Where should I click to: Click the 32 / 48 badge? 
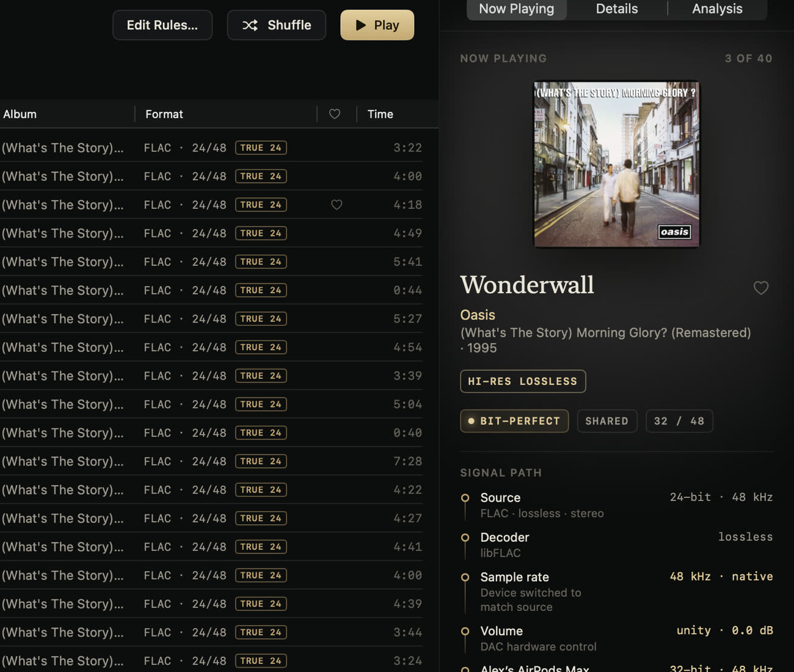pyautogui.click(x=679, y=421)
